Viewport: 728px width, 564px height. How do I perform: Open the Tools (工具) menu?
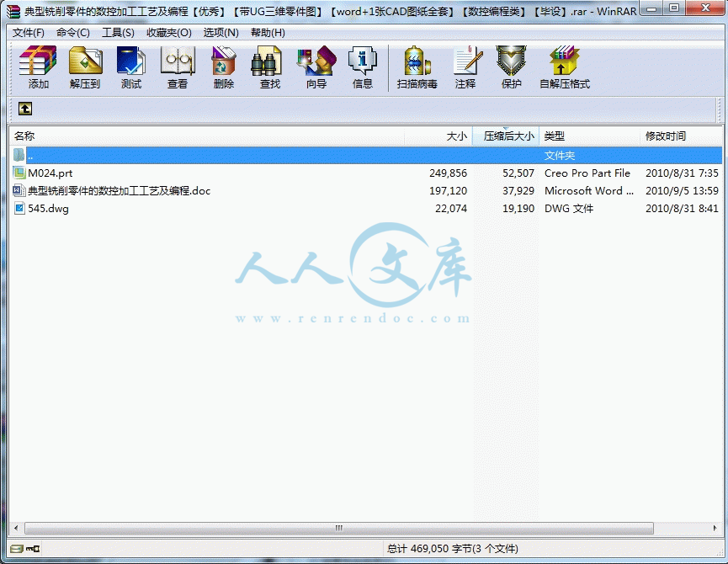[118, 33]
